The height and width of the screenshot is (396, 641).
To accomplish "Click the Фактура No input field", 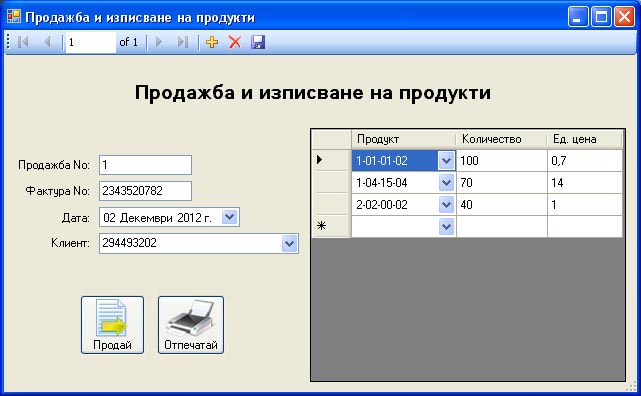I will pyautogui.click(x=145, y=191).
